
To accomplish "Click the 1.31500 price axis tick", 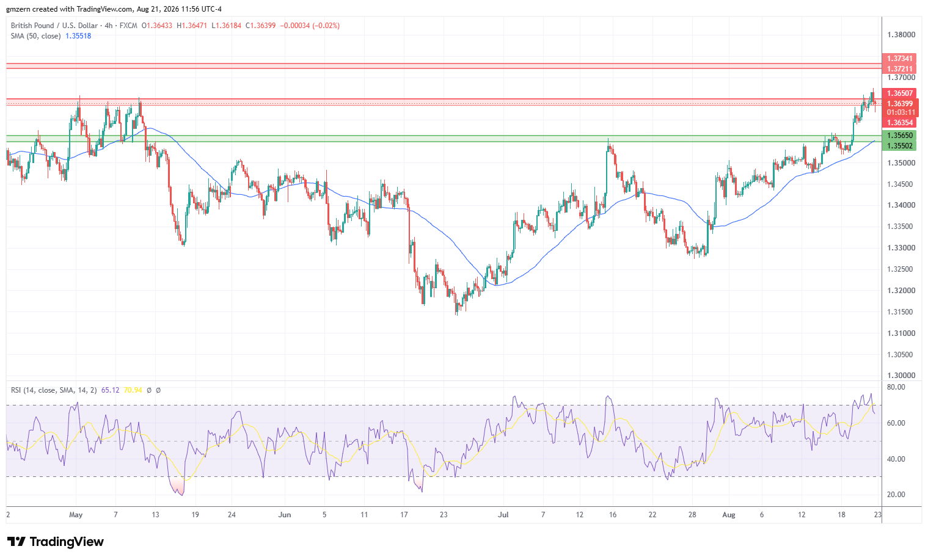I will point(901,312).
